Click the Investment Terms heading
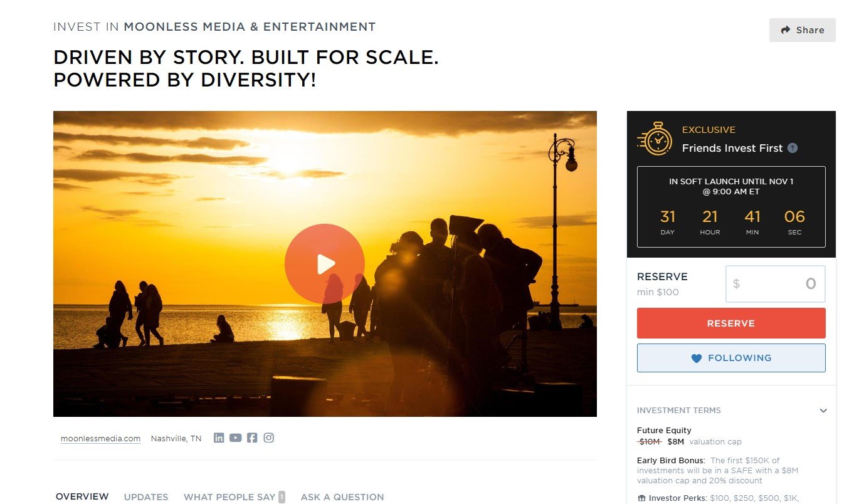Image resolution: width=864 pixels, height=504 pixels. pos(678,411)
